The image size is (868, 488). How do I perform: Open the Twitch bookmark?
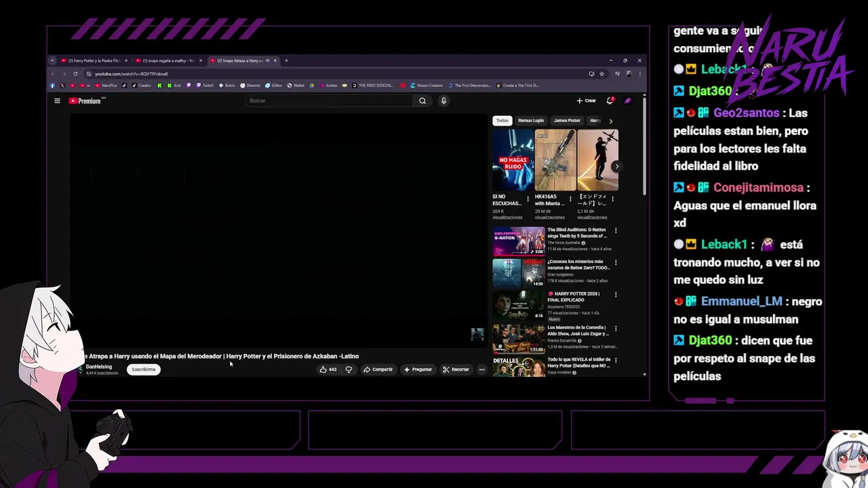[x=205, y=85]
